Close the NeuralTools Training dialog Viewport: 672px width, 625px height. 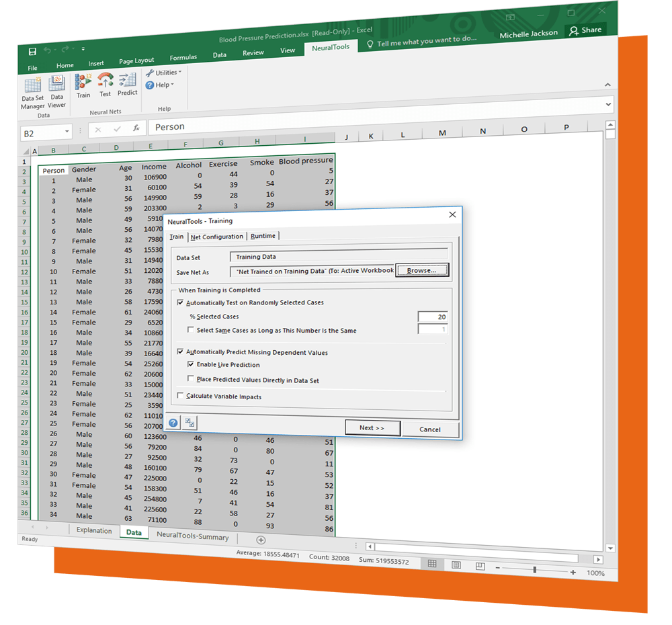click(x=452, y=214)
